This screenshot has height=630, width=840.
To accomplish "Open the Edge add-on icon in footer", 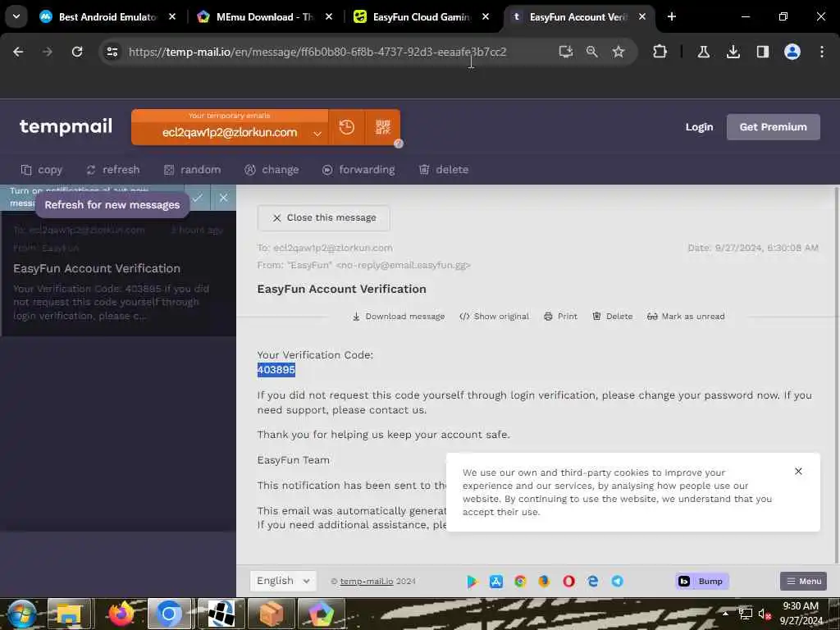I will coord(593,582).
